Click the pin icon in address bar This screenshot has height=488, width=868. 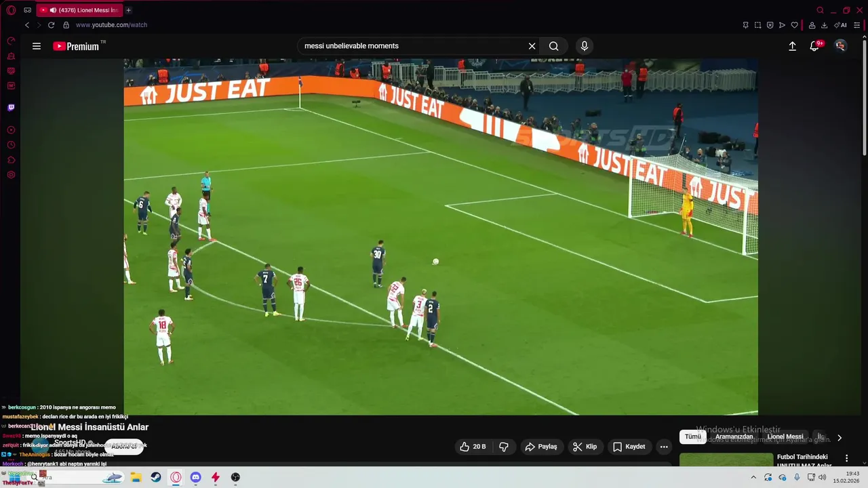point(745,25)
